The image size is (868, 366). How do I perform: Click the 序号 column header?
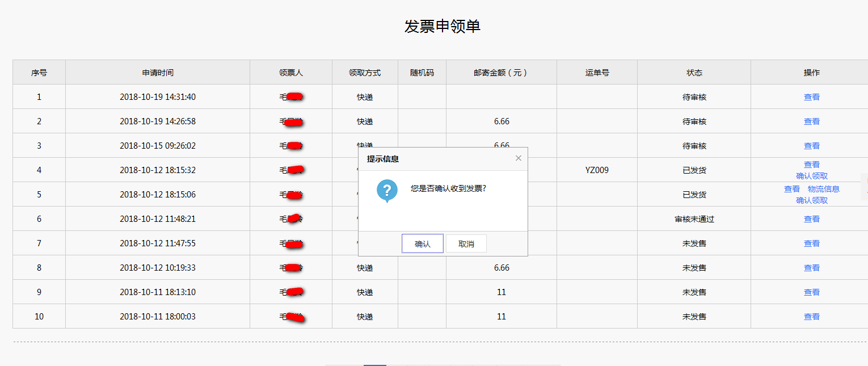click(x=39, y=73)
